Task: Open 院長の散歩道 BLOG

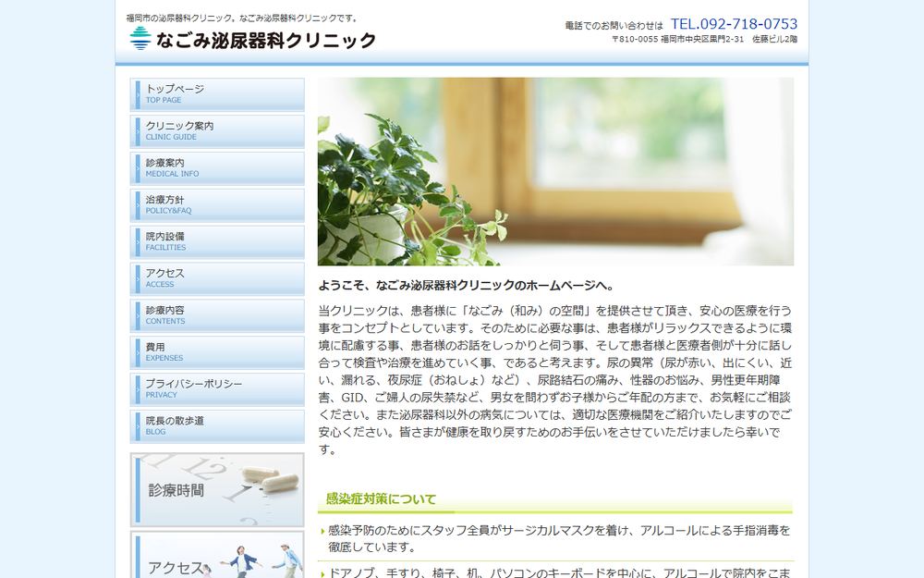Action: click(x=217, y=425)
